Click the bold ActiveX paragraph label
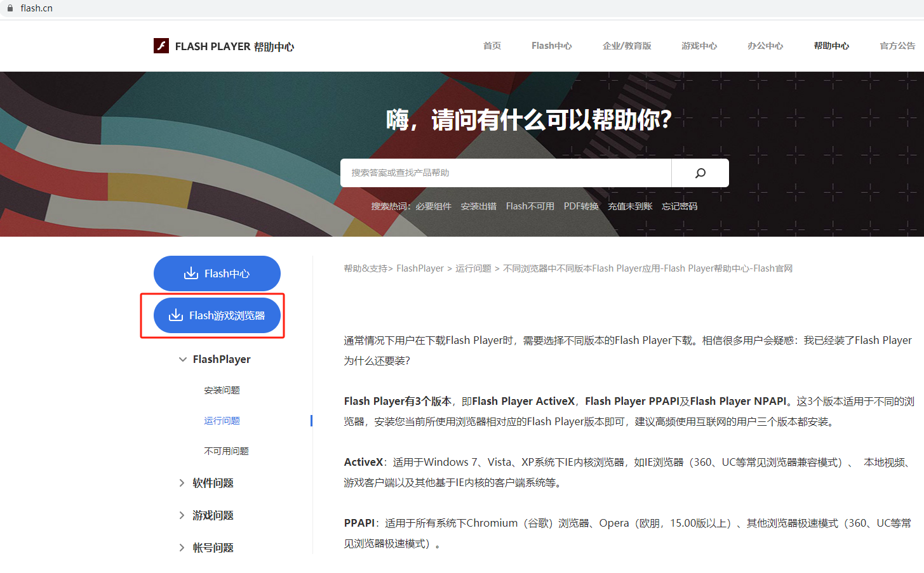 click(x=363, y=462)
